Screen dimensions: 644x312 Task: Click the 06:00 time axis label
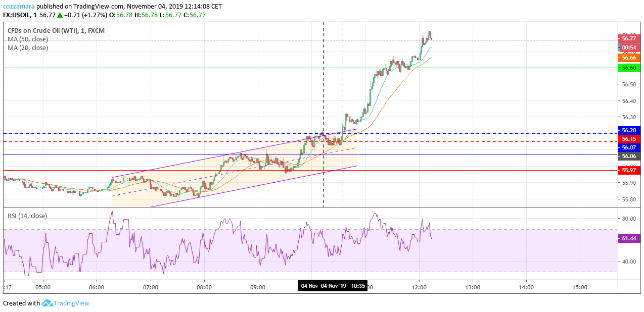tap(97, 287)
